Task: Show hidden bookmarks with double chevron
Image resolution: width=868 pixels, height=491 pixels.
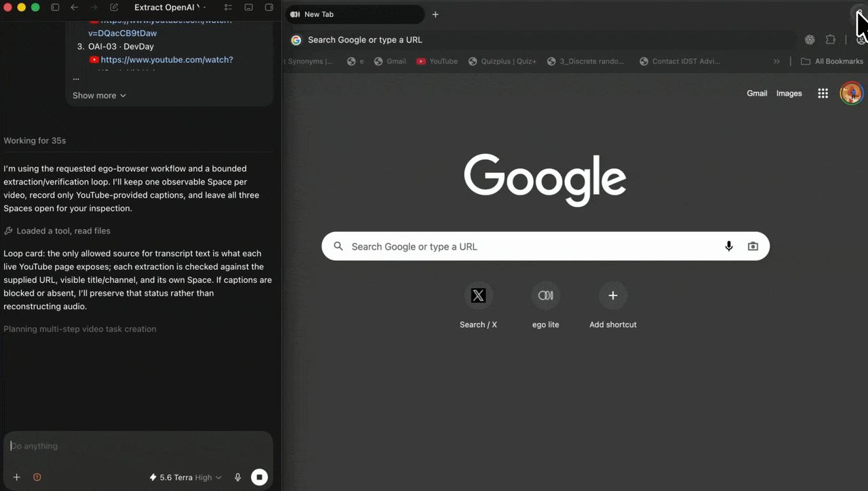Action: (776, 61)
